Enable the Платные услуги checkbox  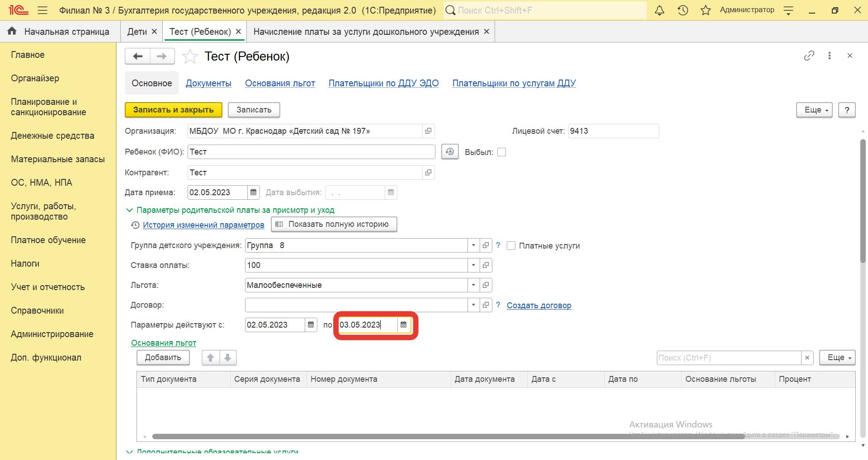click(511, 246)
